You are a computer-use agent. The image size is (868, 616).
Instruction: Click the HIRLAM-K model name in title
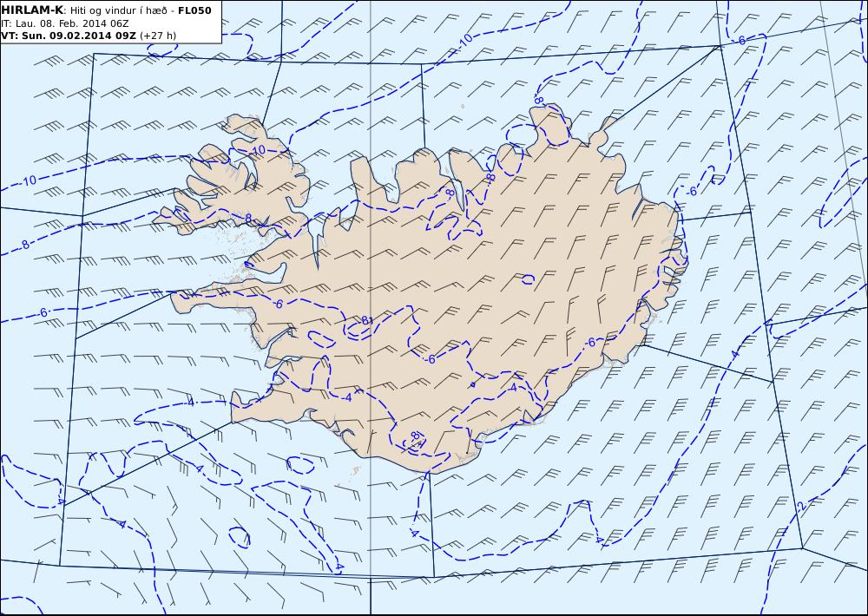pos(32,10)
